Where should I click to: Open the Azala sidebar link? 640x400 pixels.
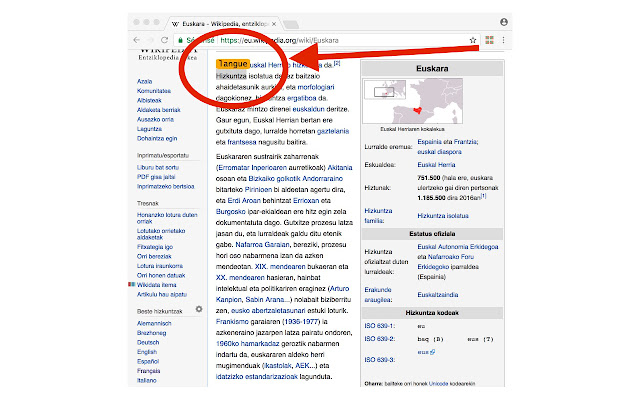point(144,81)
